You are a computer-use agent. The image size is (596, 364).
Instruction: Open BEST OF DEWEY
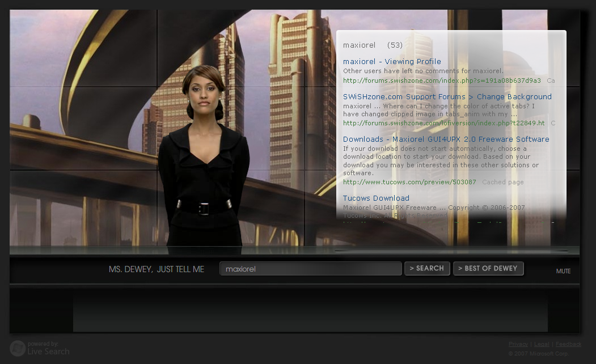pyautogui.click(x=488, y=268)
